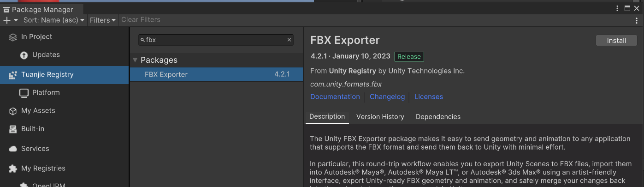
Task: Click the disabled Clear Filters button
Action: pyautogui.click(x=141, y=20)
